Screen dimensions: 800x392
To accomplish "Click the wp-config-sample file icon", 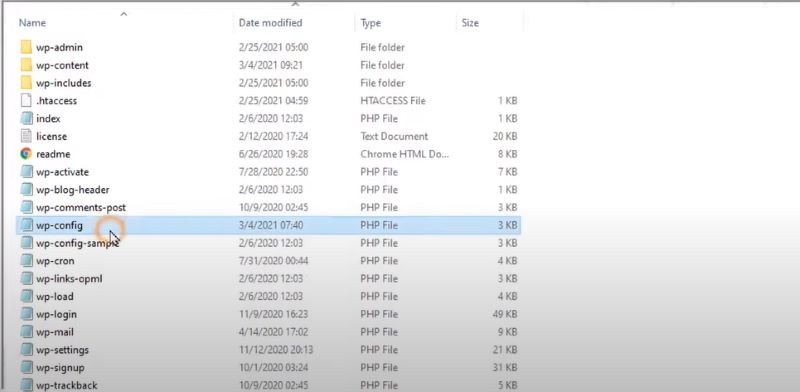I will 26,243.
